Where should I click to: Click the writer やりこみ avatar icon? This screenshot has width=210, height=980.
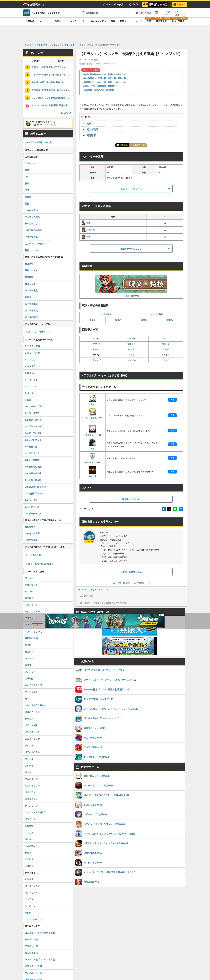click(89, 537)
